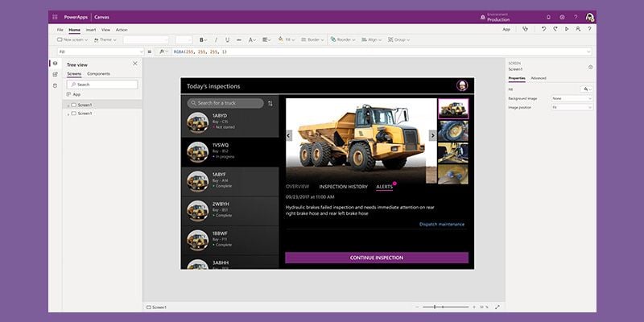Click the CONTINUE INSPECTION button
644x322 pixels.
(x=377, y=258)
